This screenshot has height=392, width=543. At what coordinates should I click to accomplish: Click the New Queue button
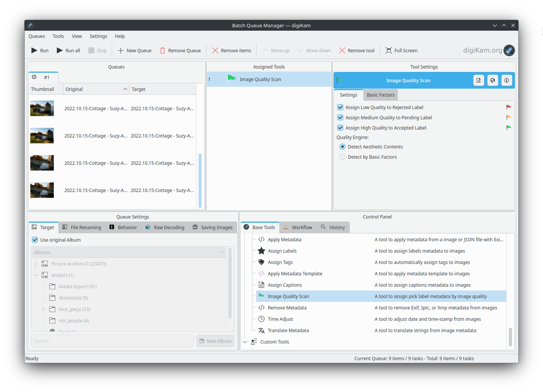[135, 50]
